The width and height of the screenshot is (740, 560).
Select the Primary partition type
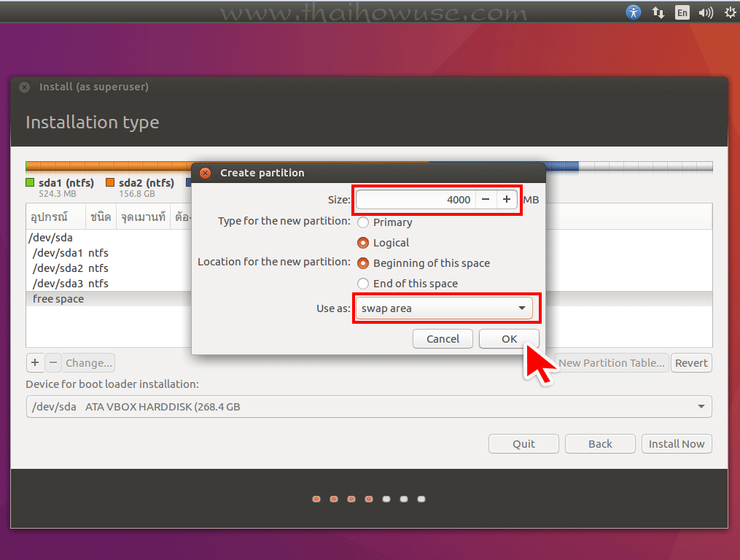point(385,222)
